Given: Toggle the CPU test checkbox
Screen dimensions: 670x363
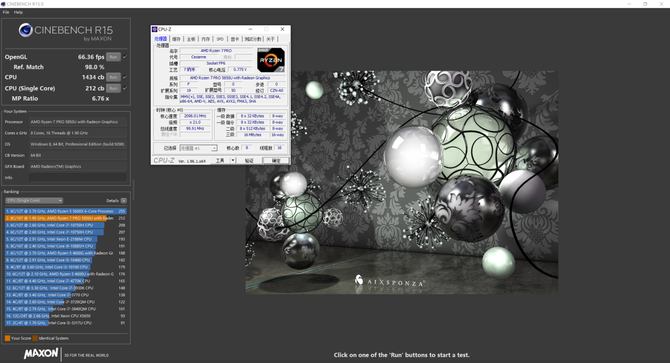Looking at the screenshot, I should click(125, 77).
